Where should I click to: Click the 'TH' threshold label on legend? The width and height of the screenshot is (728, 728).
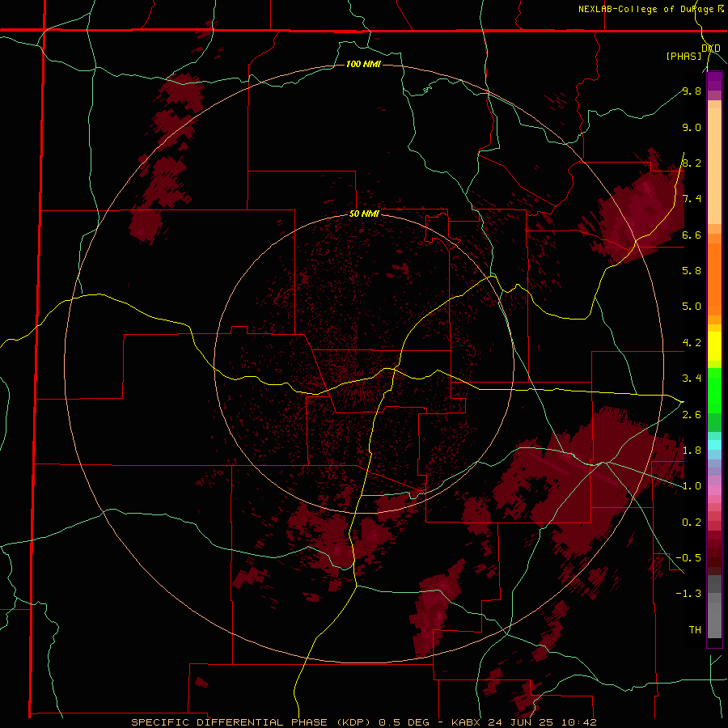click(695, 629)
